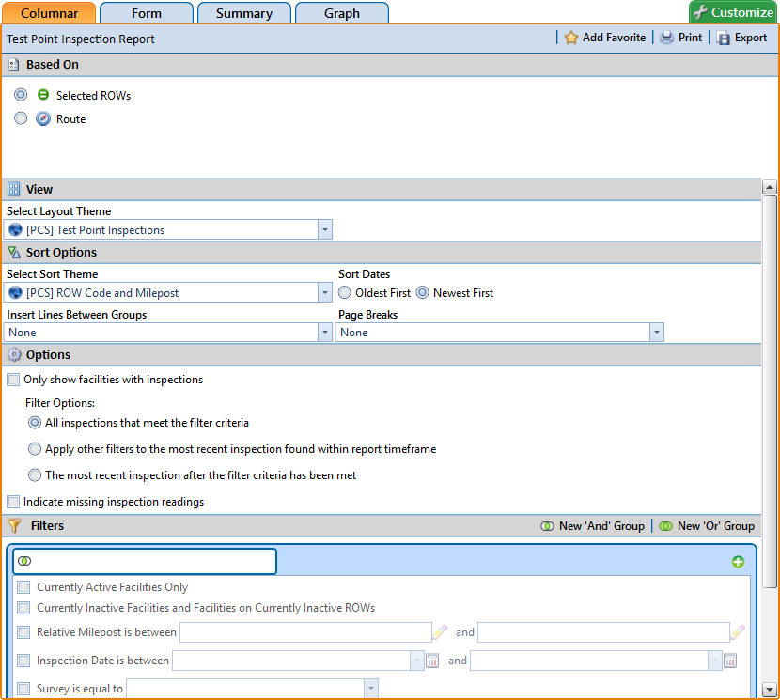
Task: Click the scrollbar up arrow
Action: [770, 188]
